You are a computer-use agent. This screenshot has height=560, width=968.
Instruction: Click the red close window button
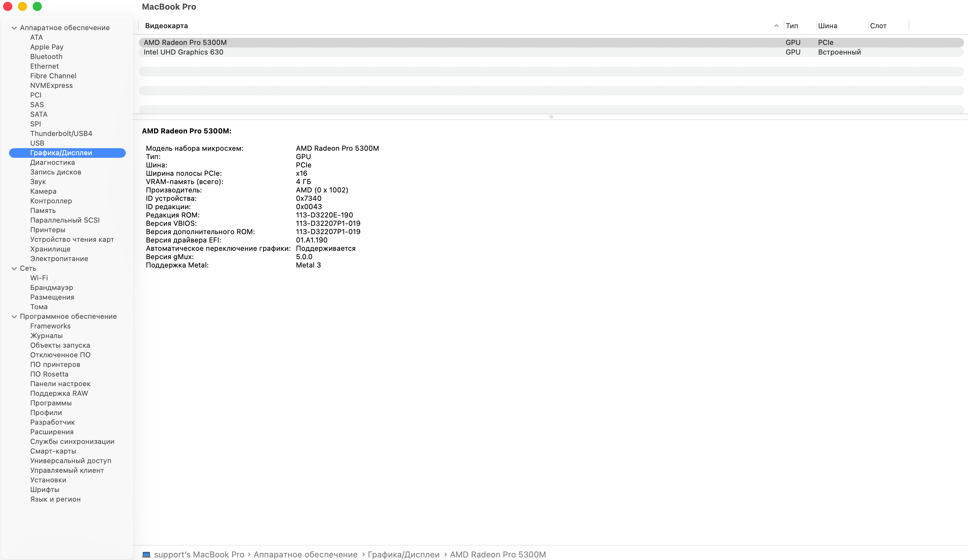click(x=8, y=6)
